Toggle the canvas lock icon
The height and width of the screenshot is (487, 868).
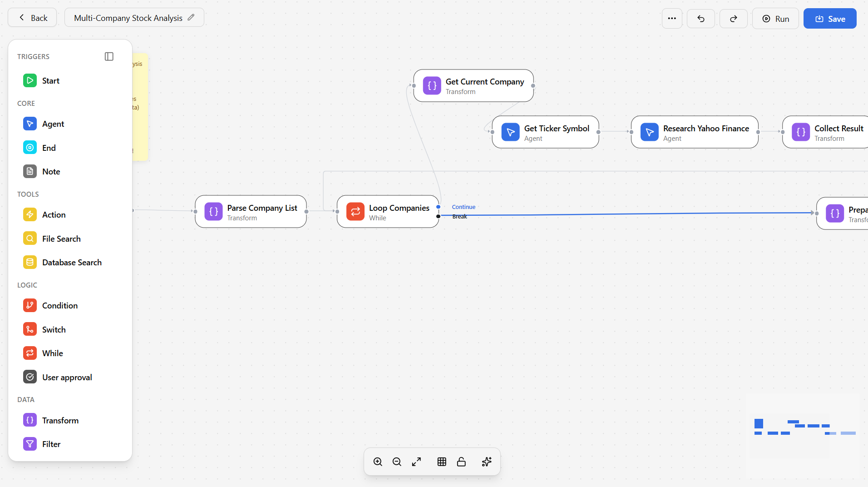tap(461, 462)
